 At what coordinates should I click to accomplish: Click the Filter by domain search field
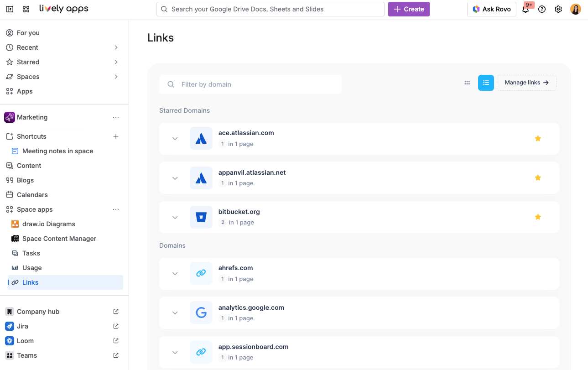pyautogui.click(x=250, y=84)
